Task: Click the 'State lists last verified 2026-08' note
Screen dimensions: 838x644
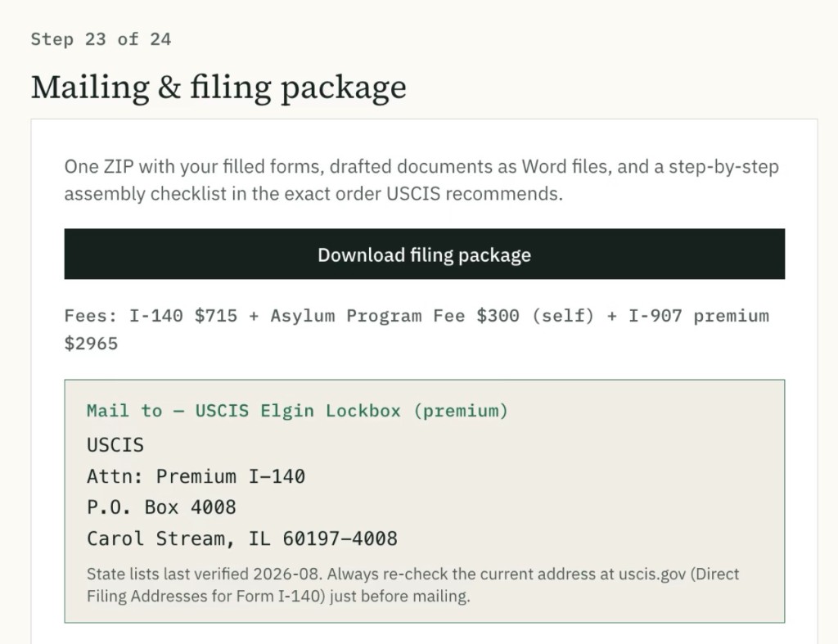Action: [412, 574]
